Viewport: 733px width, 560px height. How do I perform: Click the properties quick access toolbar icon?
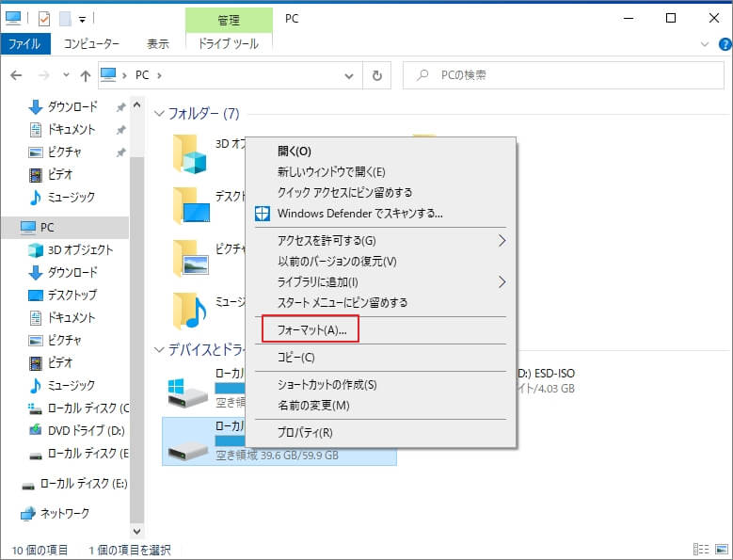pyautogui.click(x=44, y=19)
